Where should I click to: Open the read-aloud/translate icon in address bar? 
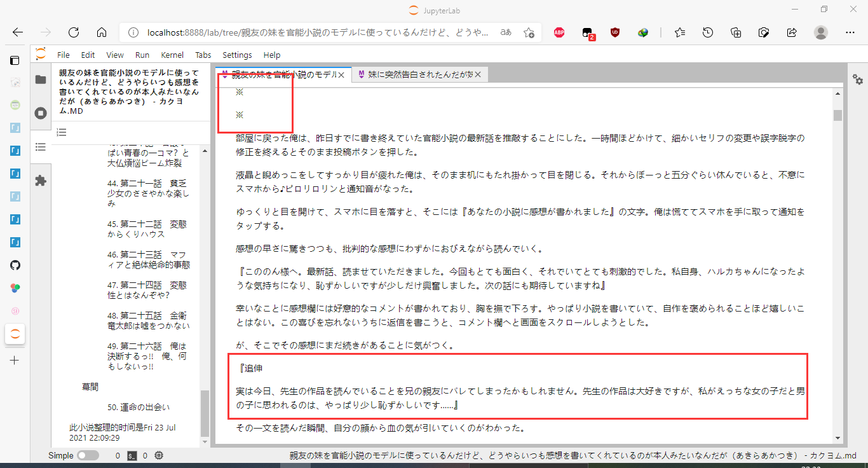(x=506, y=32)
